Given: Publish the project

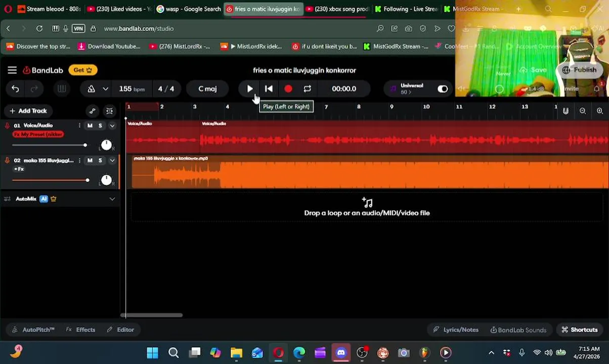Looking at the screenshot, I should pyautogui.click(x=580, y=70).
